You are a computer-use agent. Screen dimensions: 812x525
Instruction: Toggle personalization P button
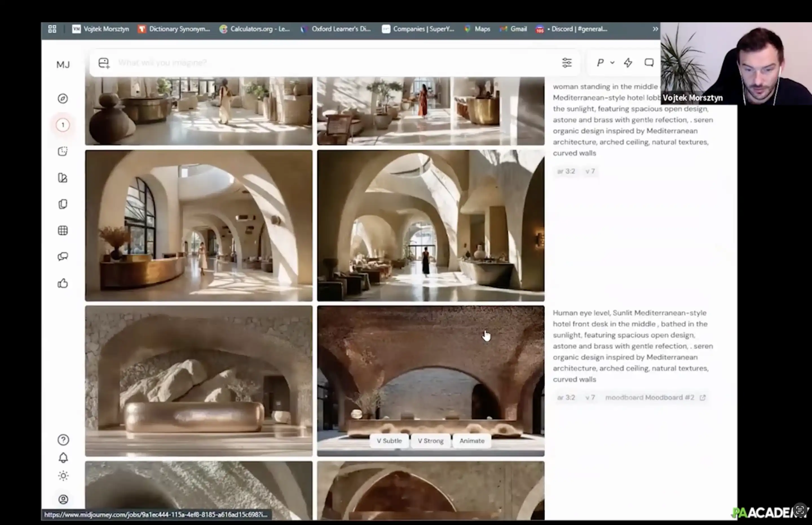tap(600, 63)
